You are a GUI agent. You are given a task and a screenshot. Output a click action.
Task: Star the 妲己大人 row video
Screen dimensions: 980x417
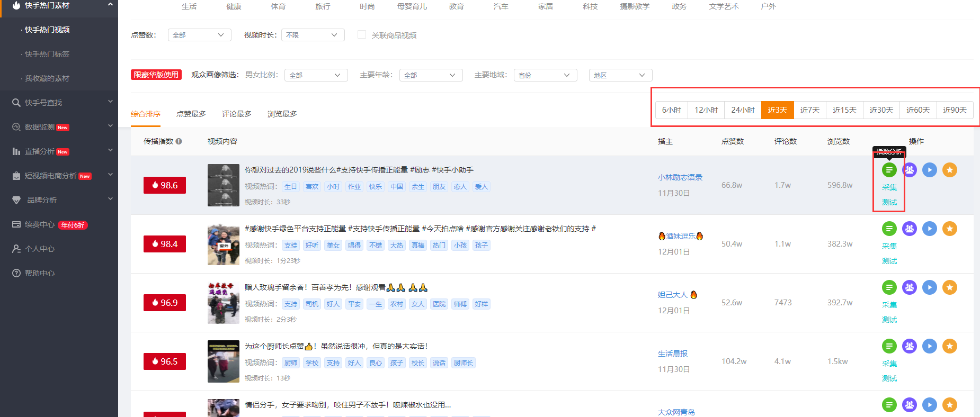coord(950,287)
